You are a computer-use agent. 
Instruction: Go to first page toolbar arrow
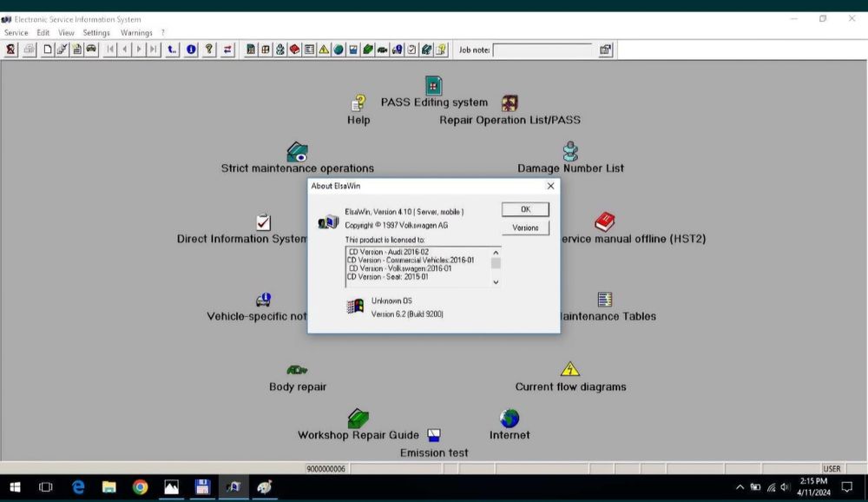coord(110,50)
